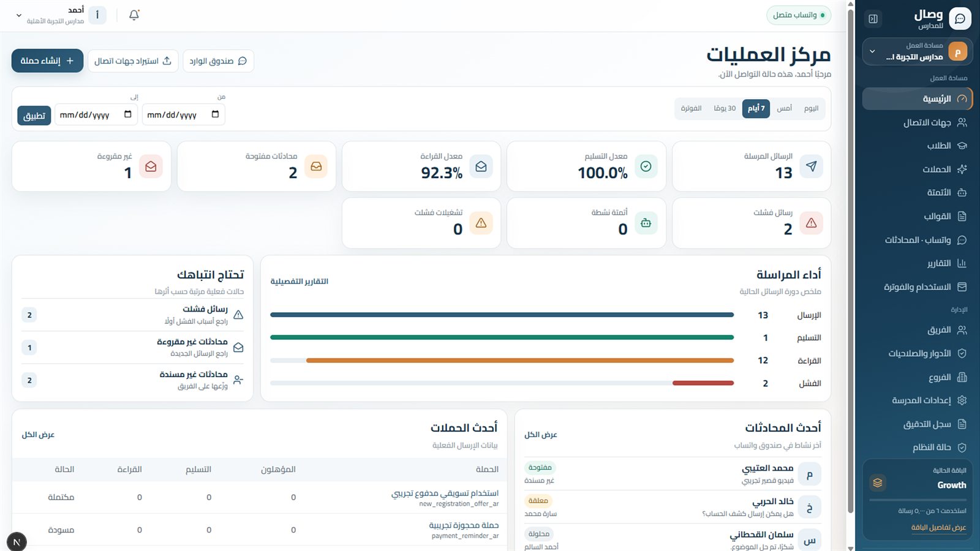Click the أ user avatar in top bar
The height and width of the screenshot is (551, 980).
97,15
